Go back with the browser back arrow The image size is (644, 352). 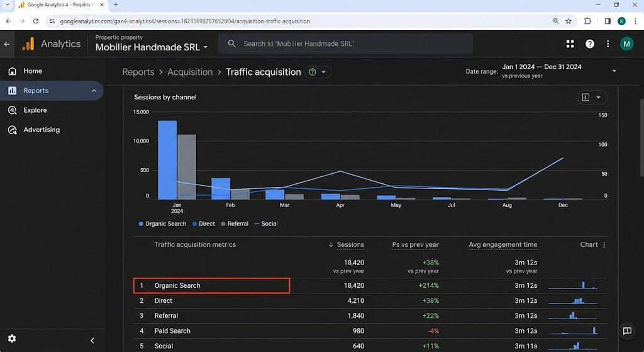pyautogui.click(x=9, y=21)
